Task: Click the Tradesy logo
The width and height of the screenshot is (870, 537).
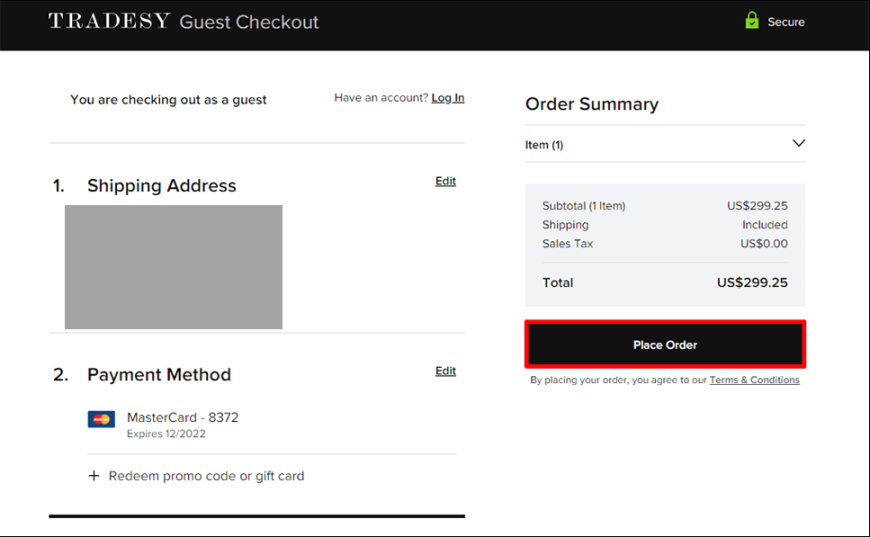Action: pyautogui.click(x=109, y=21)
